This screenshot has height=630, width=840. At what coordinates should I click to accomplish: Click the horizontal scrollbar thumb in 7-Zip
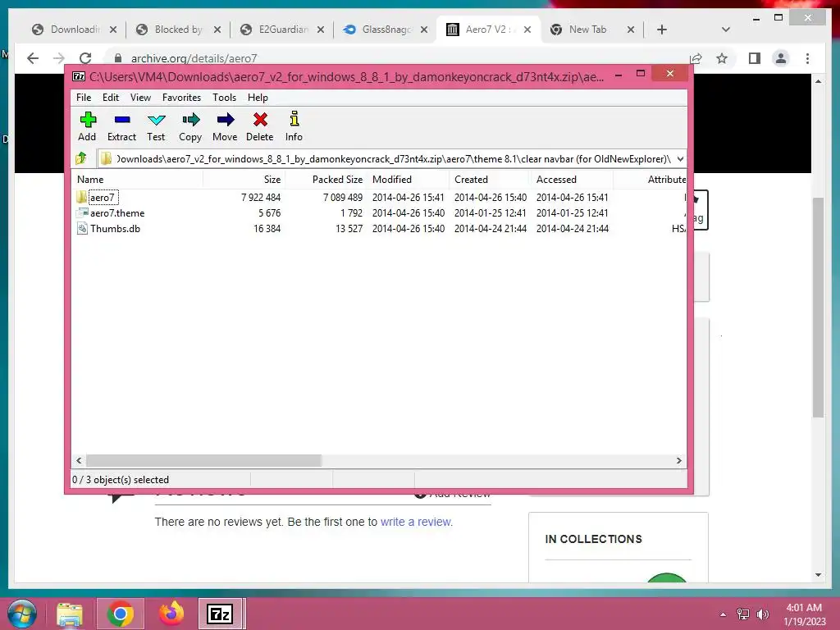(x=203, y=460)
